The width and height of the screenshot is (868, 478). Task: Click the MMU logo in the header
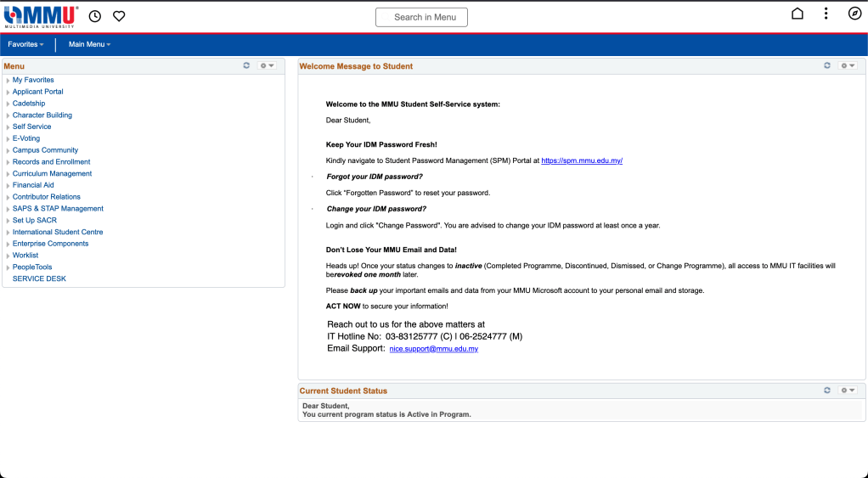coord(41,16)
